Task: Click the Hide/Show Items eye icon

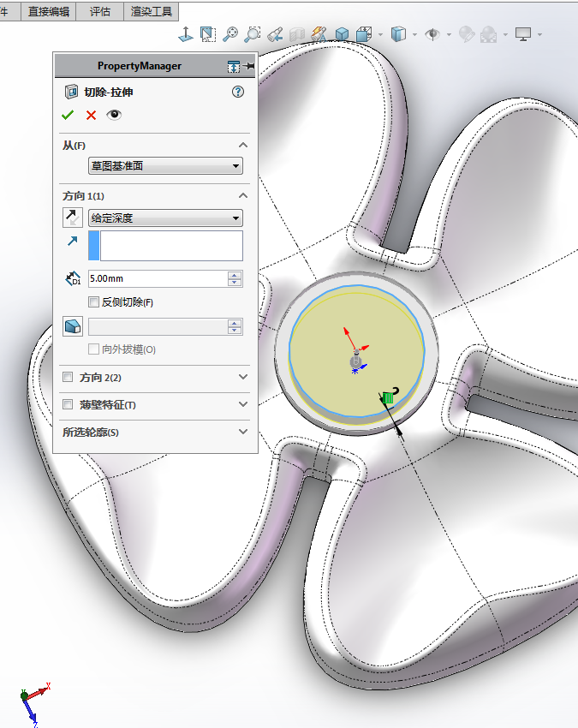Action: tap(432, 34)
